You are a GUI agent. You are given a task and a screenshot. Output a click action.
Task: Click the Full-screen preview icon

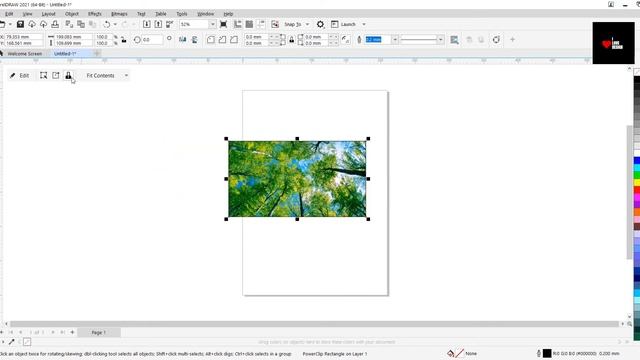point(223,24)
